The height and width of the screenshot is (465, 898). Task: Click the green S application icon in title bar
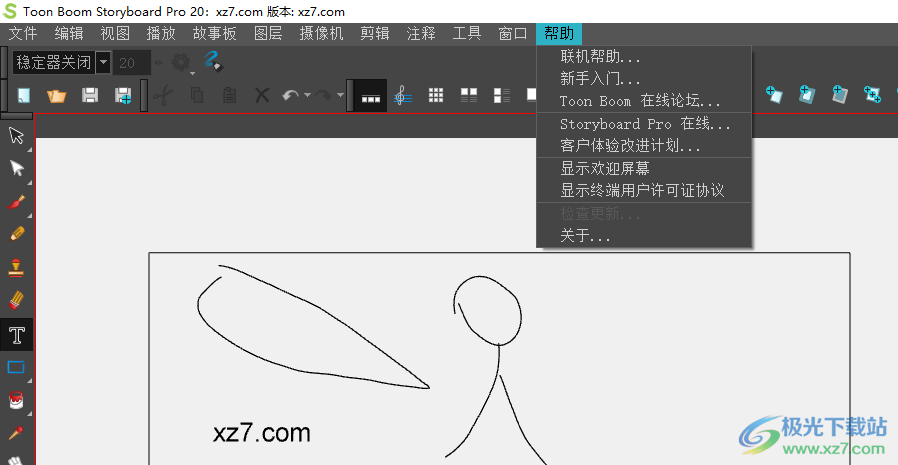(10, 11)
